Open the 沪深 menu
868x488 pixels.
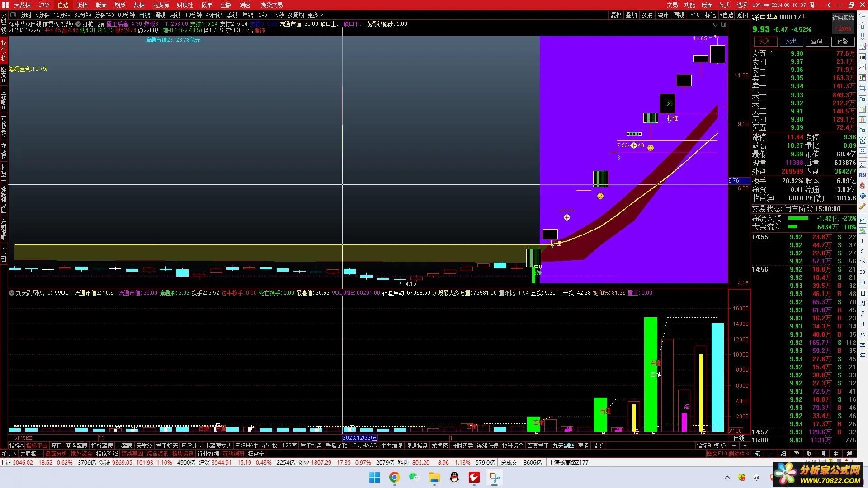coord(44,5)
